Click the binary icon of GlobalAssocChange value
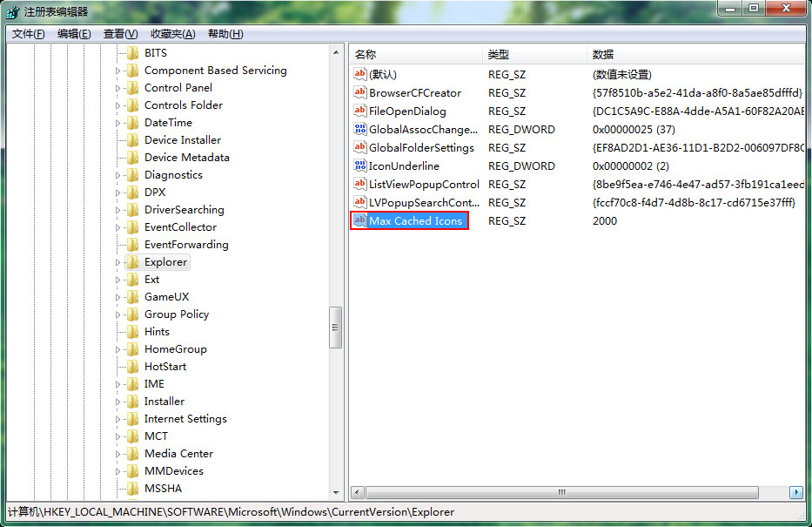 pos(360,129)
